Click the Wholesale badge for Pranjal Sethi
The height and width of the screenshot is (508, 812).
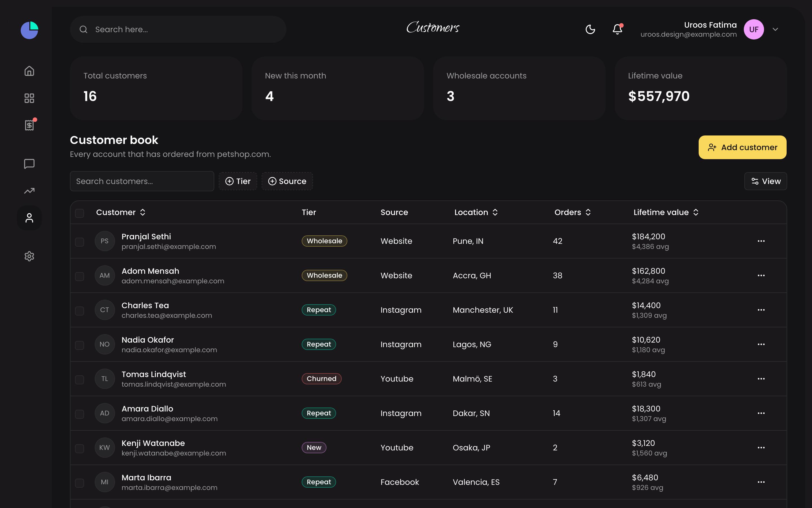[325, 241]
